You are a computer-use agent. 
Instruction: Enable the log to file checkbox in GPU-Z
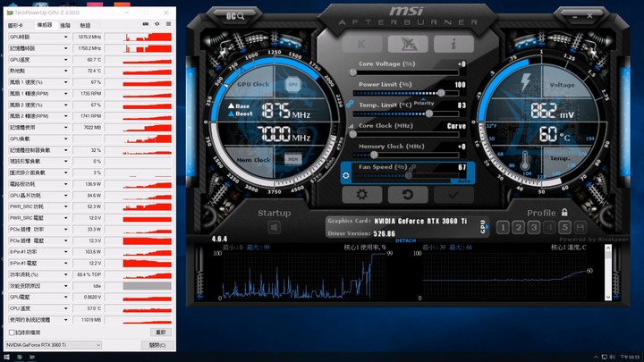coord(12,333)
